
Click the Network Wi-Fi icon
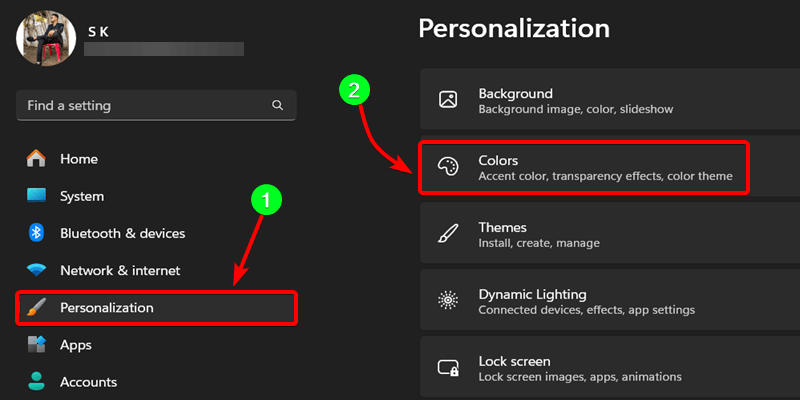click(37, 270)
